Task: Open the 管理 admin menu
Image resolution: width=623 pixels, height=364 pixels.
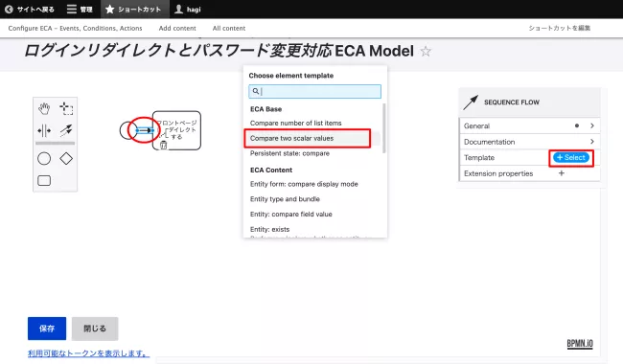Action: pos(80,10)
